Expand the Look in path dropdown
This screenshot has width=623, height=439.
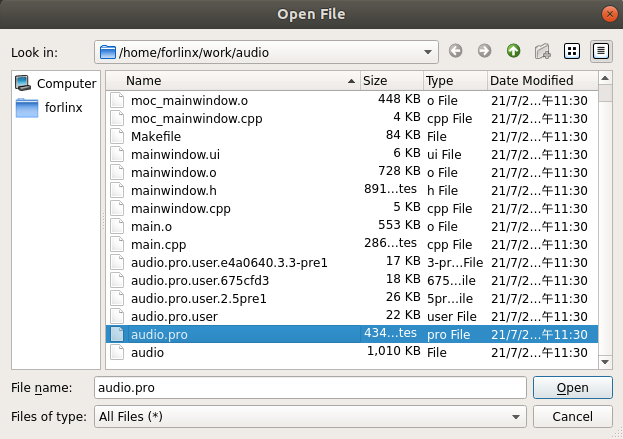pos(428,51)
